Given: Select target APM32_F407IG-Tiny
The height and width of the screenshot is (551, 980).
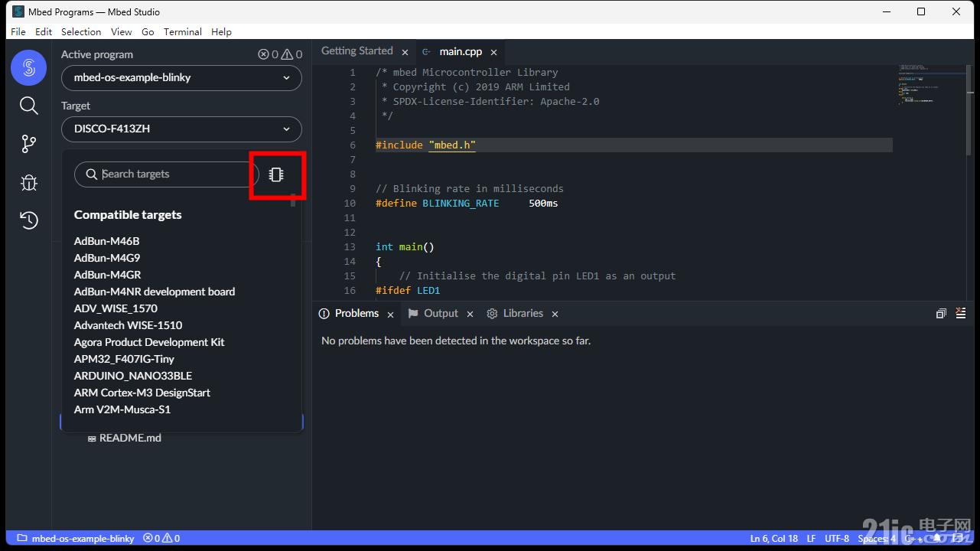Looking at the screenshot, I should [124, 360].
